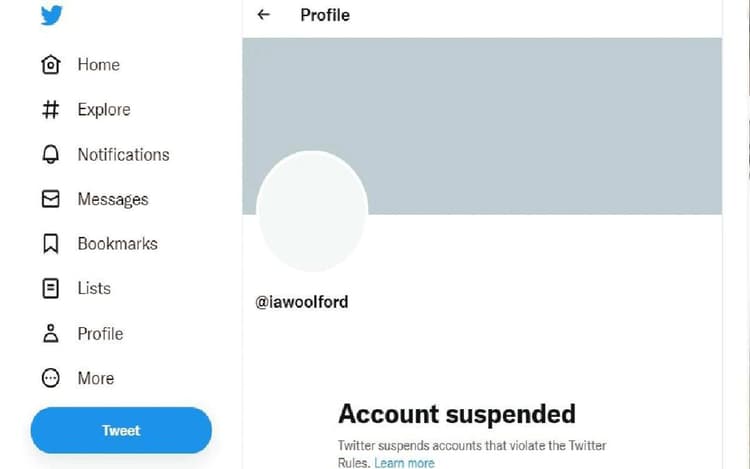Click the blank profile avatar circle
This screenshot has width=750, height=469.
312,211
